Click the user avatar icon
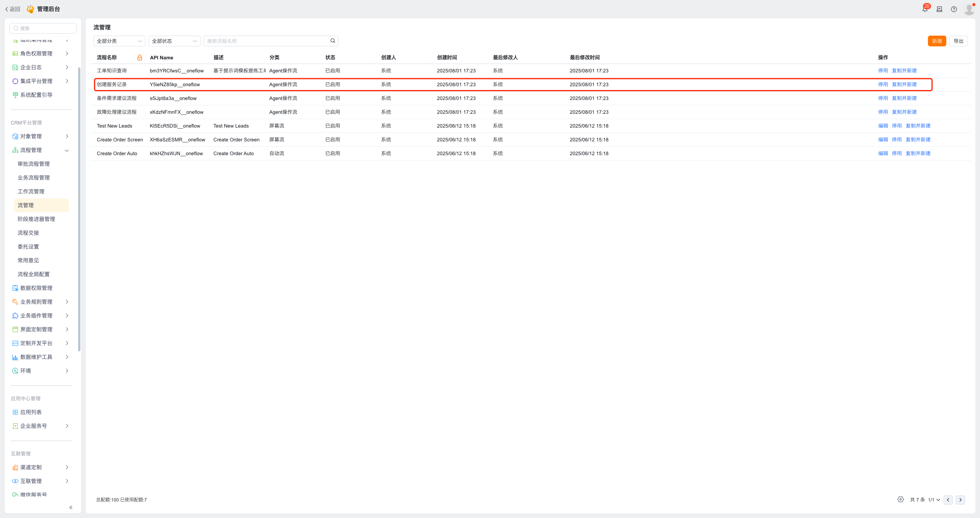This screenshot has width=980, height=518. (x=969, y=9)
